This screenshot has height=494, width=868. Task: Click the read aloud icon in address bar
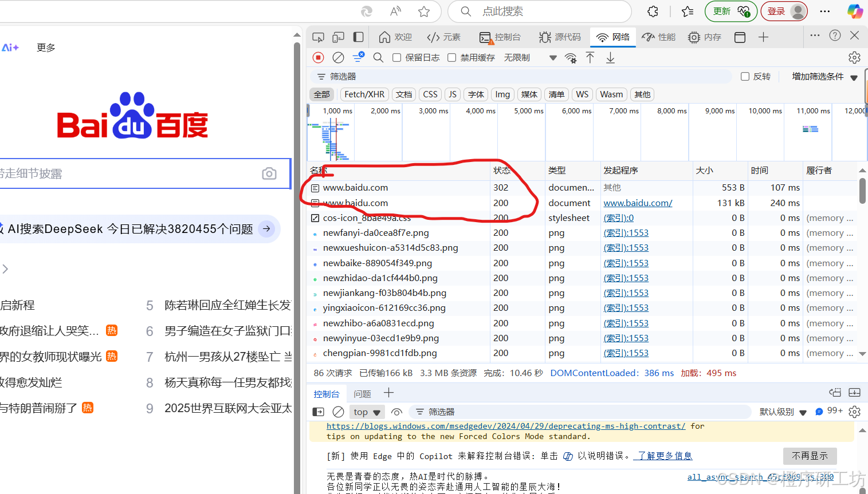click(395, 11)
